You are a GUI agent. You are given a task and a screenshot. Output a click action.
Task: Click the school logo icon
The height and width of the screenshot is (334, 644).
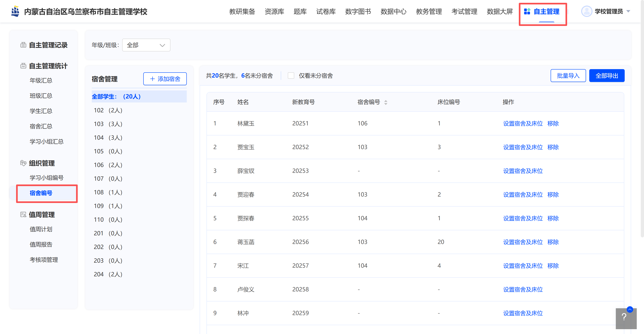click(x=15, y=11)
